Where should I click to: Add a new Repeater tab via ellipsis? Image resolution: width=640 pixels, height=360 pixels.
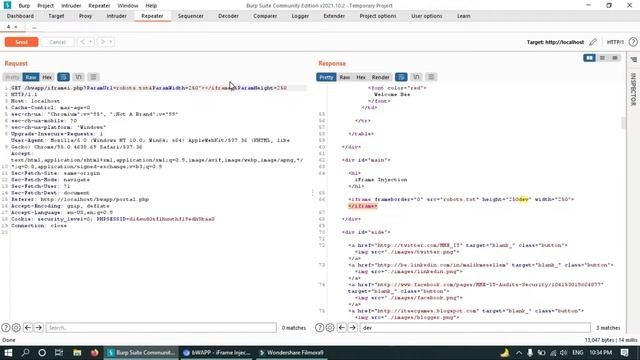34,27
